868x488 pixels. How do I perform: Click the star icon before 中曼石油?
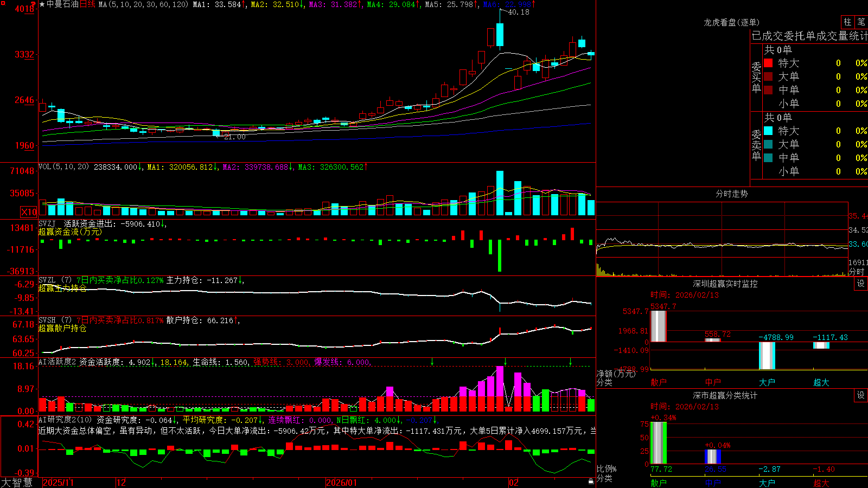[x=42, y=4]
